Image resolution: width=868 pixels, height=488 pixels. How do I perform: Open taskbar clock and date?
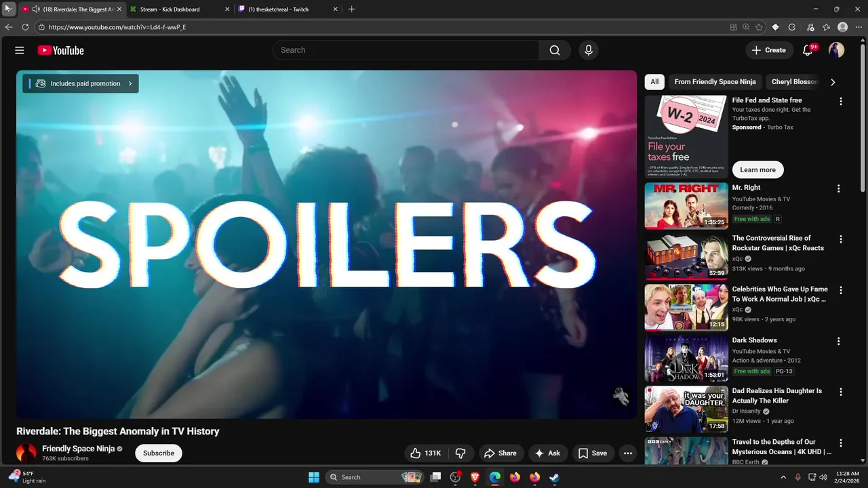[x=848, y=477]
